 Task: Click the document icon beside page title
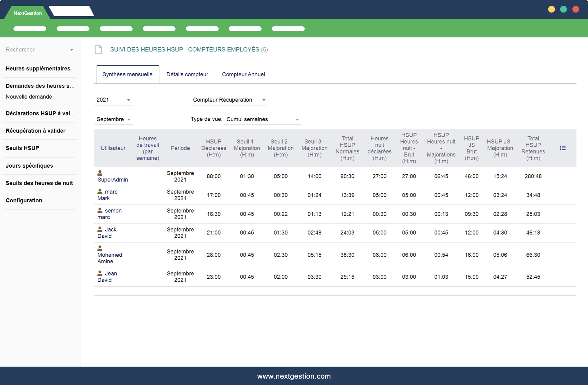pyautogui.click(x=98, y=49)
